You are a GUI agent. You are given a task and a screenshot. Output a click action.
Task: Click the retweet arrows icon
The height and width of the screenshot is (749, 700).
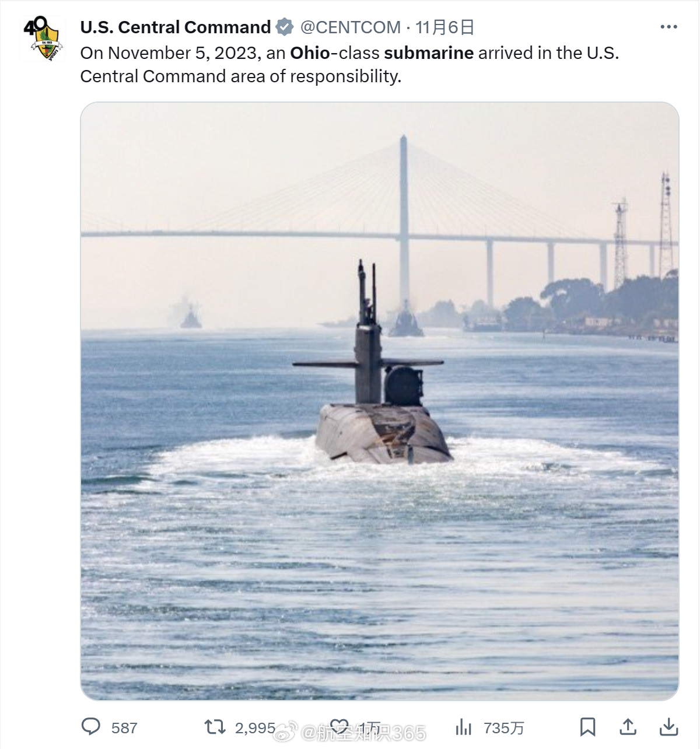click(x=215, y=727)
